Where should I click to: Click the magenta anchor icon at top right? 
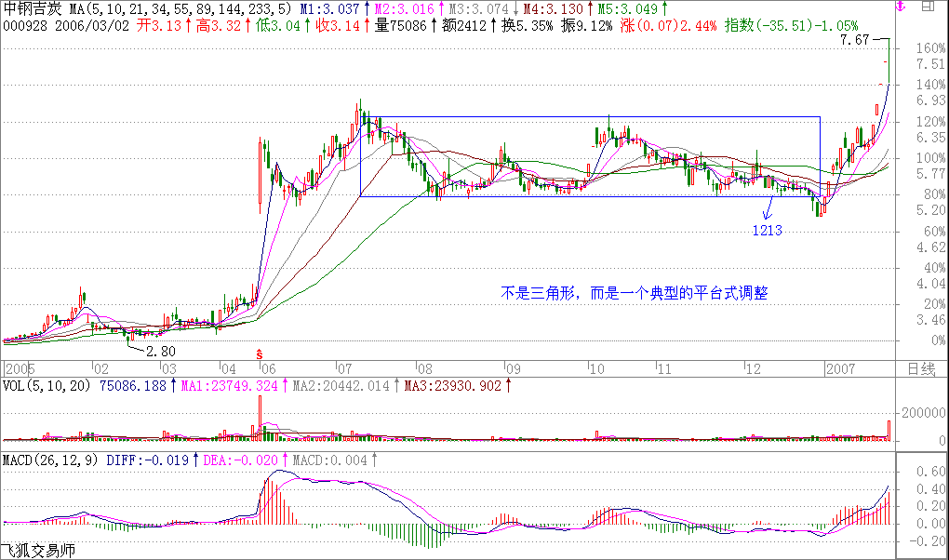coord(900,8)
